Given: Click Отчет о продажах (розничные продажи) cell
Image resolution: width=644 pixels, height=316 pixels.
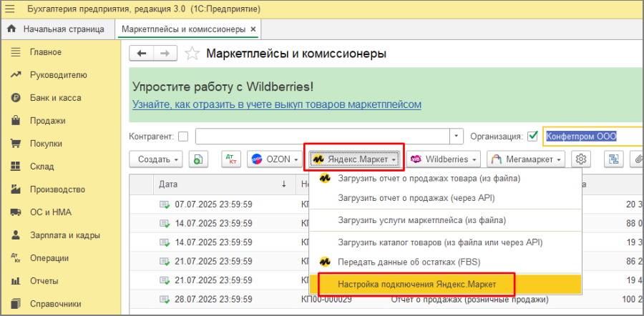Looking at the screenshot, I should coord(469,300).
